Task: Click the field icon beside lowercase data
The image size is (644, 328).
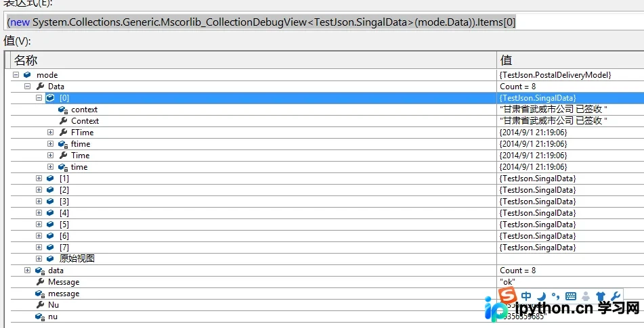Action: tap(40, 271)
